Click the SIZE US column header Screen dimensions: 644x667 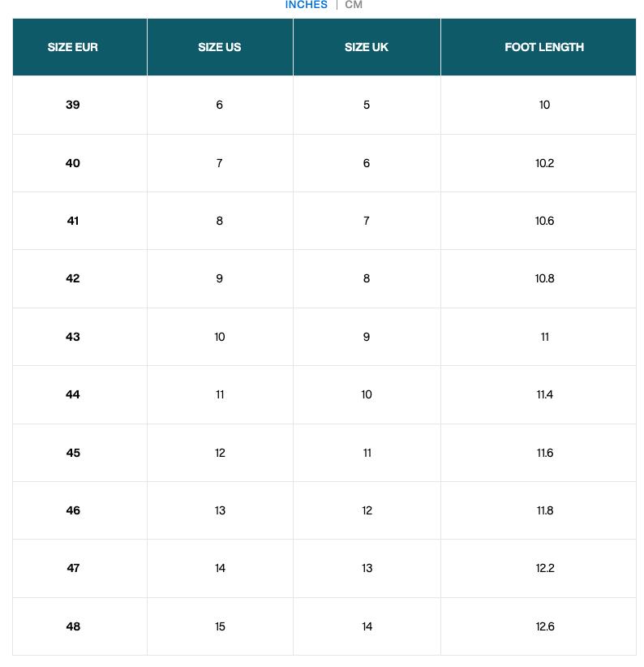click(x=220, y=47)
